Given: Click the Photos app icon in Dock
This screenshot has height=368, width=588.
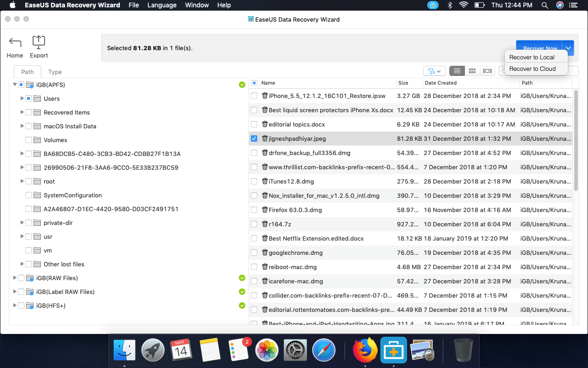Looking at the screenshot, I should [266, 350].
